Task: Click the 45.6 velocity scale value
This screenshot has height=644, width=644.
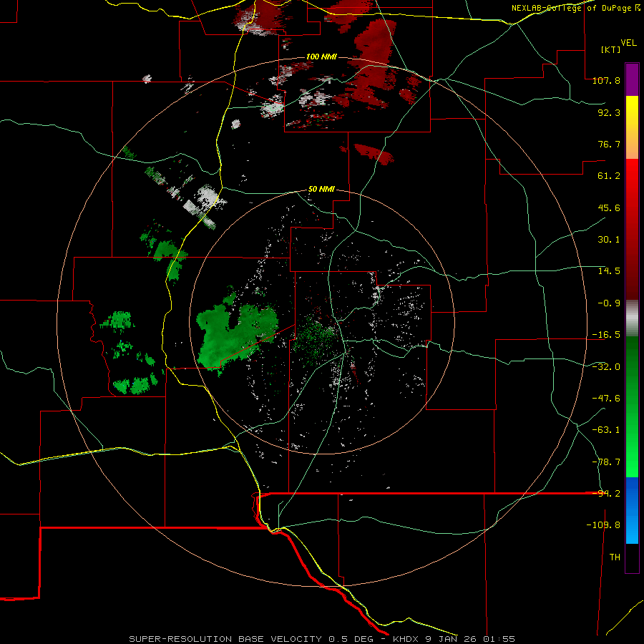Action: 609,208
